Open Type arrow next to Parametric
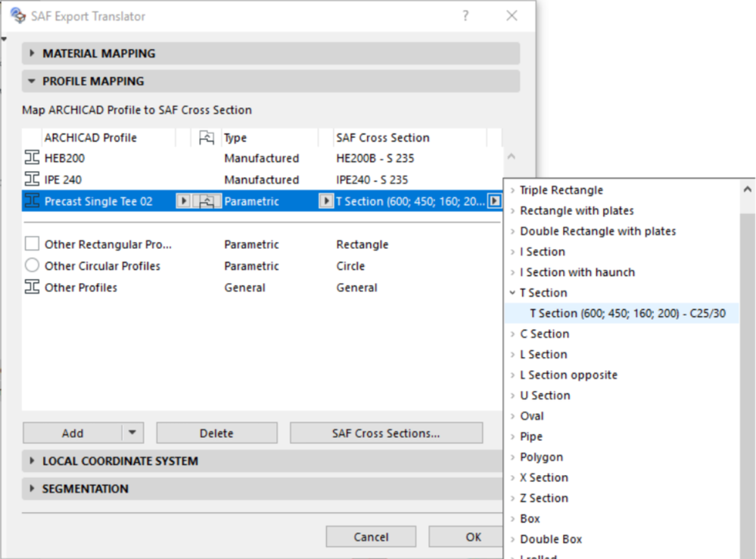The height and width of the screenshot is (559, 756). (x=326, y=201)
